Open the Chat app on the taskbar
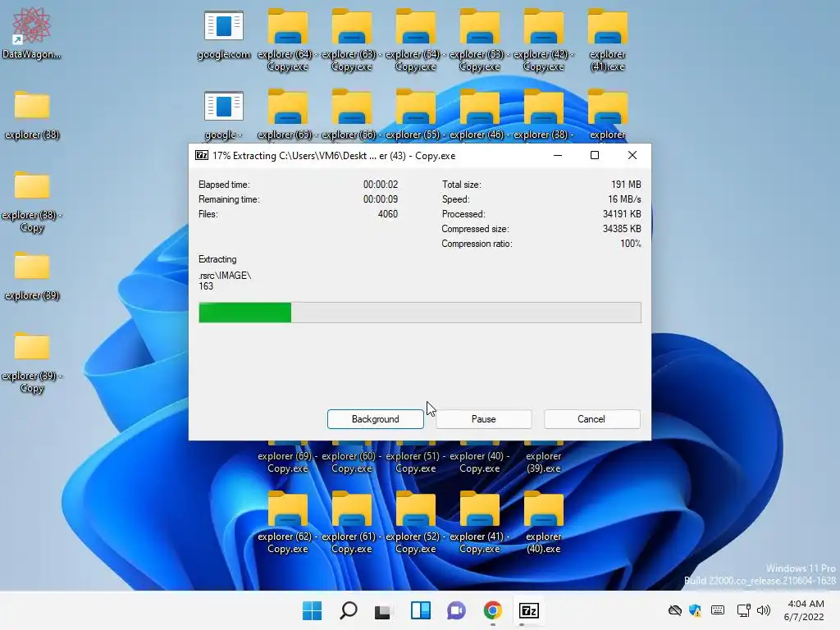The image size is (840, 630). (456, 610)
